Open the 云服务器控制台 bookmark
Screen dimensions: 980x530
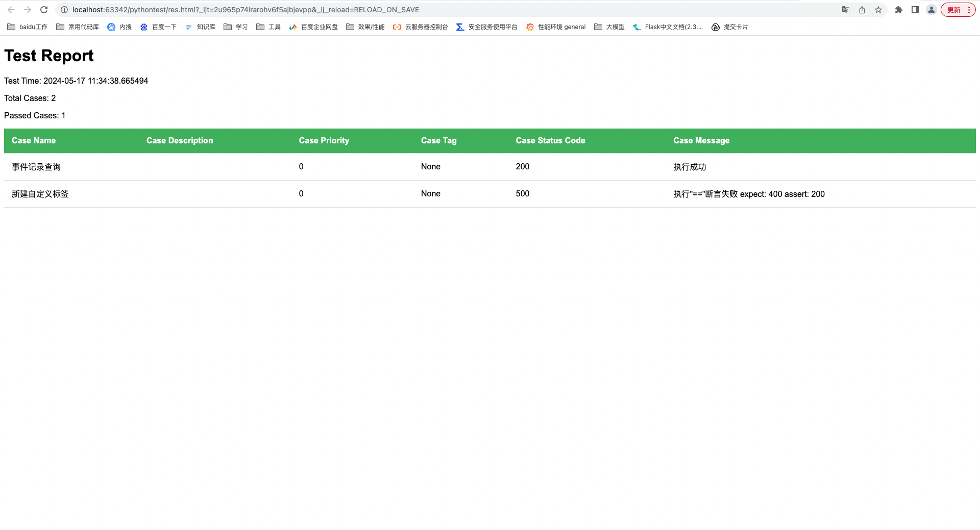(421, 27)
